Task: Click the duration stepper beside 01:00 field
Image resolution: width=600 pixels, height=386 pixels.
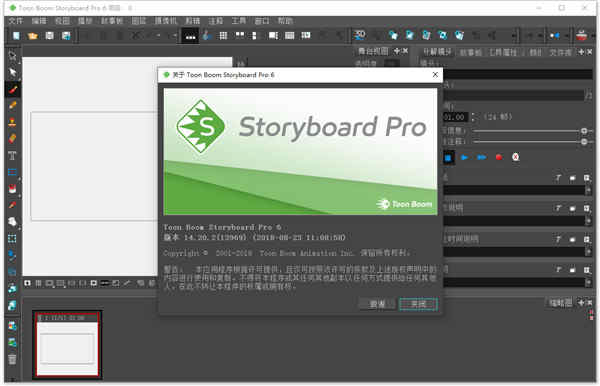Action: coord(474,117)
